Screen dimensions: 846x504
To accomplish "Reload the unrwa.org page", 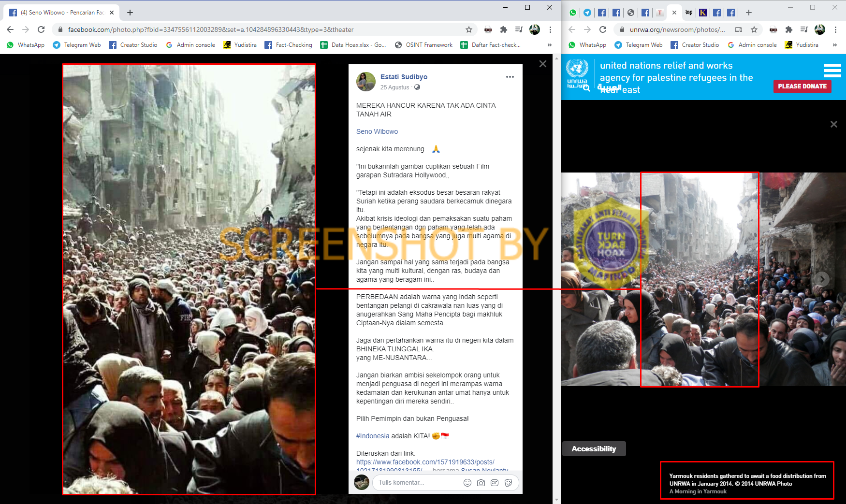I will pos(603,29).
